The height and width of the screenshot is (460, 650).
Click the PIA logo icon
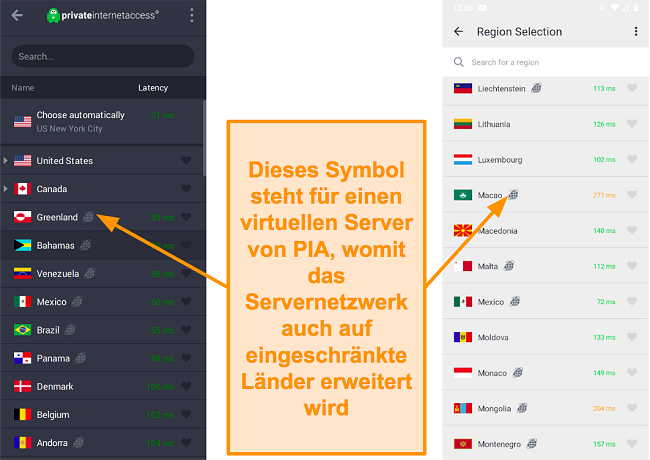pyautogui.click(x=53, y=16)
